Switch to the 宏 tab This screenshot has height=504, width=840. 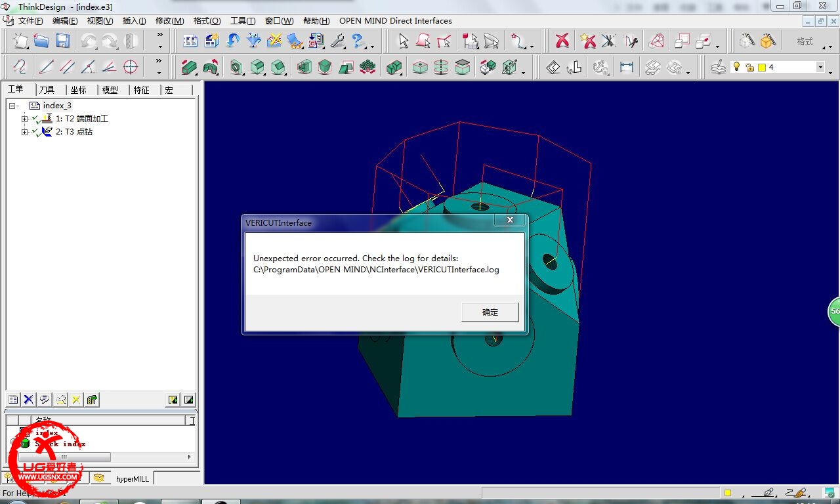tap(169, 90)
